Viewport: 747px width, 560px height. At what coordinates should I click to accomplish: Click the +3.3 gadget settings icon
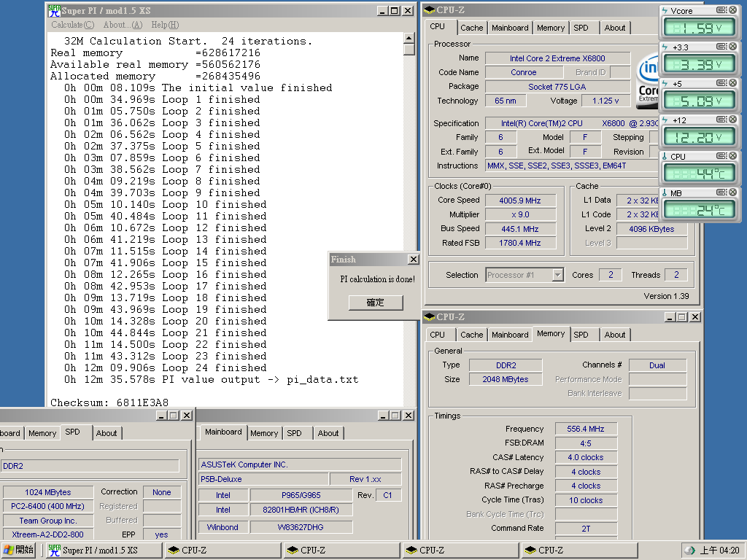pyautogui.click(x=721, y=46)
